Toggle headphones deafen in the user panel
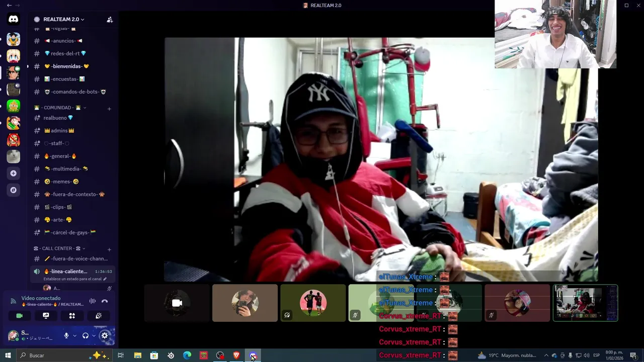The image size is (644, 362). (x=86, y=335)
